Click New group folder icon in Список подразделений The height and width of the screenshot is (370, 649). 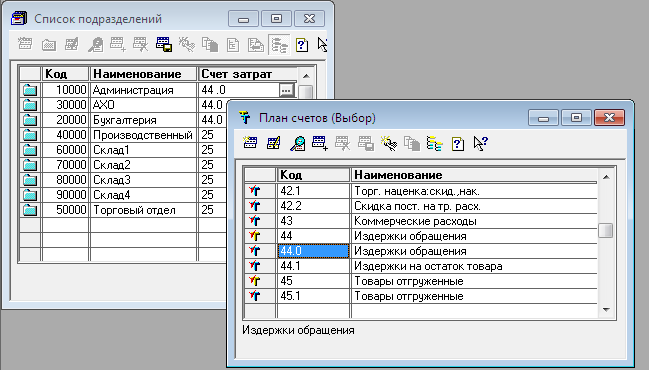(x=49, y=45)
